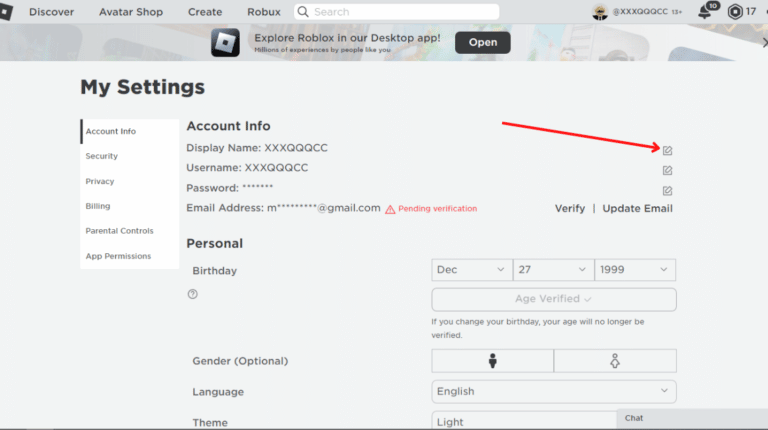This screenshot has height=430, width=768.
Task: Click the Robux balance icon
Action: [x=735, y=12]
